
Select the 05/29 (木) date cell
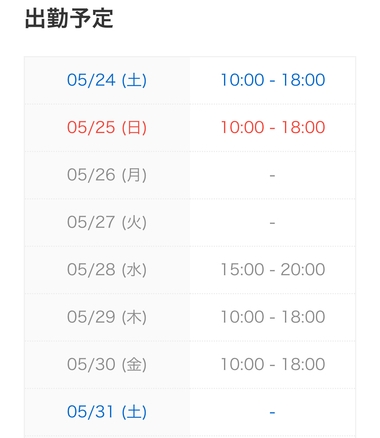tap(107, 317)
